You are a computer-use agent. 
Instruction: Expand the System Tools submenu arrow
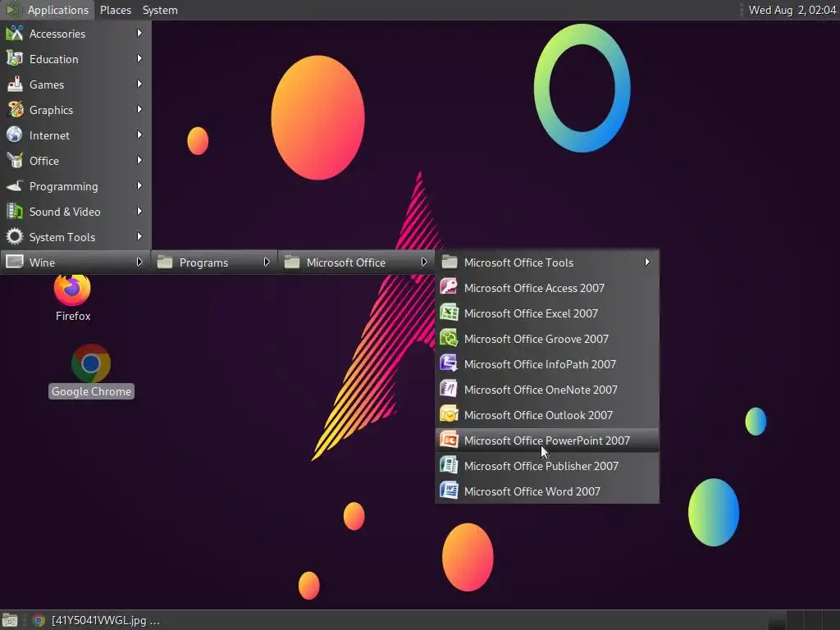139,236
